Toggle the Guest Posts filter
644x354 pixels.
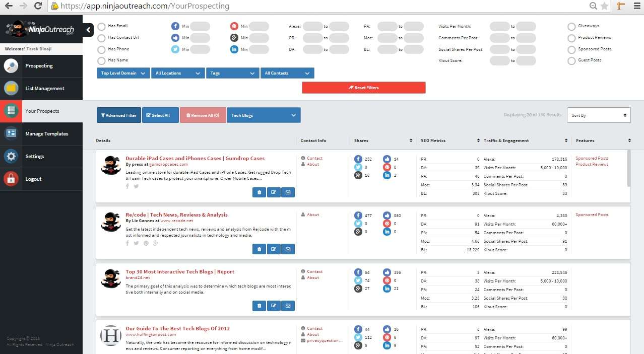571,60
